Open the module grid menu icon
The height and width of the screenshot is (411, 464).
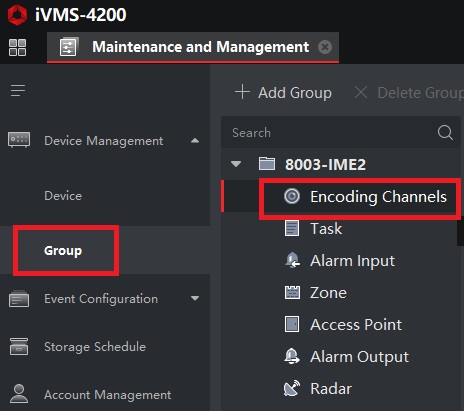coord(17,47)
